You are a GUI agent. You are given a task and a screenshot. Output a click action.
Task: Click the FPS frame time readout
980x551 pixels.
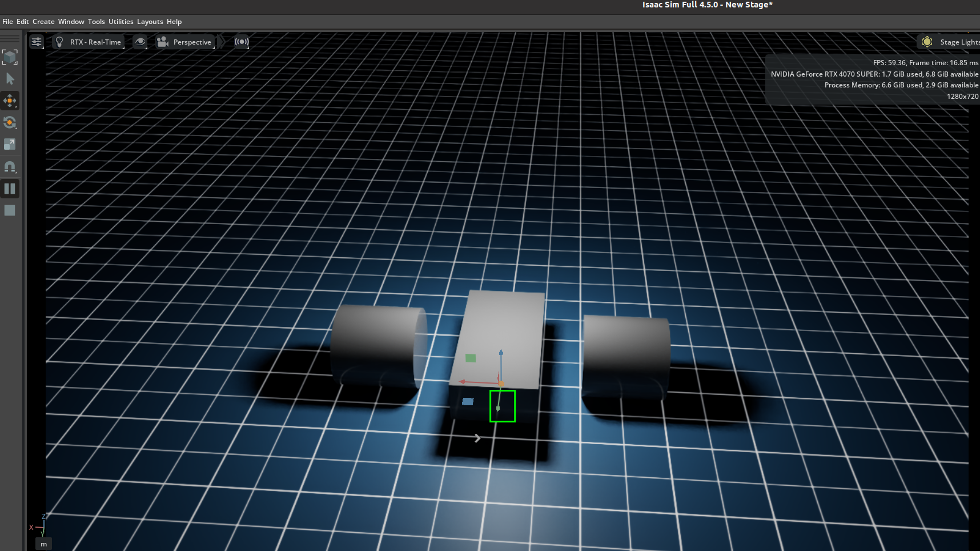click(x=925, y=63)
